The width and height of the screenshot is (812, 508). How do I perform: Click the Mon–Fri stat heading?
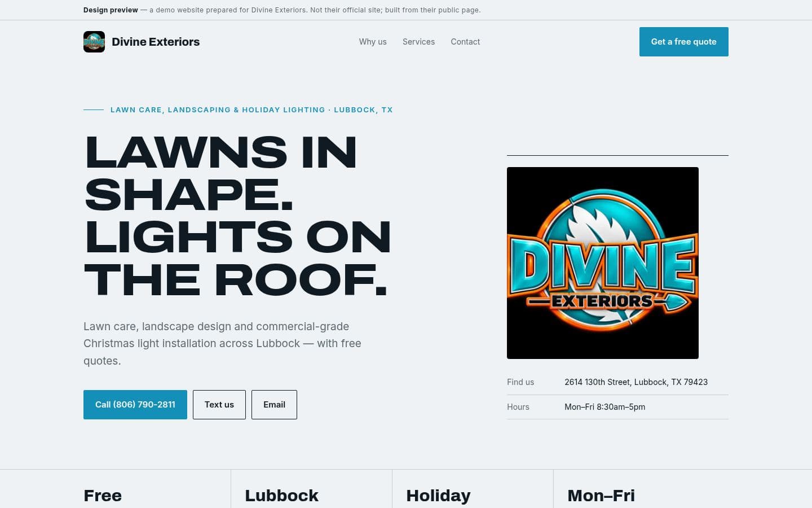pyautogui.click(x=601, y=496)
